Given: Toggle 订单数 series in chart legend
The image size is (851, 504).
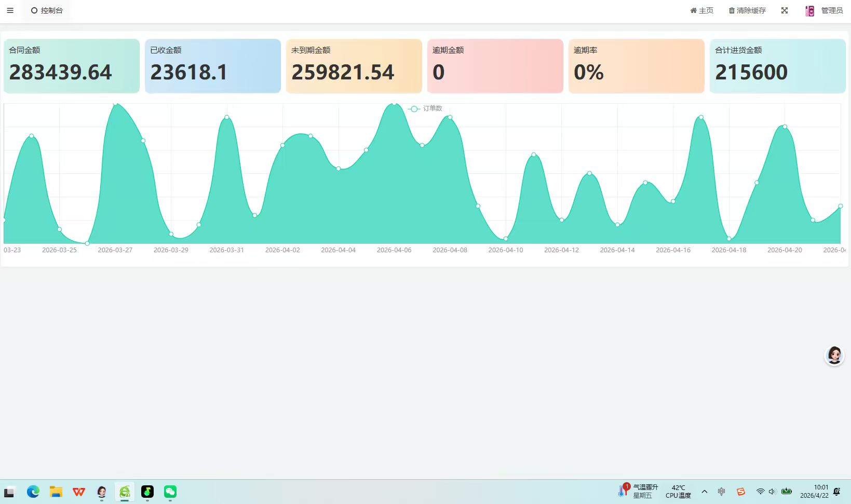Looking at the screenshot, I should point(425,108).
